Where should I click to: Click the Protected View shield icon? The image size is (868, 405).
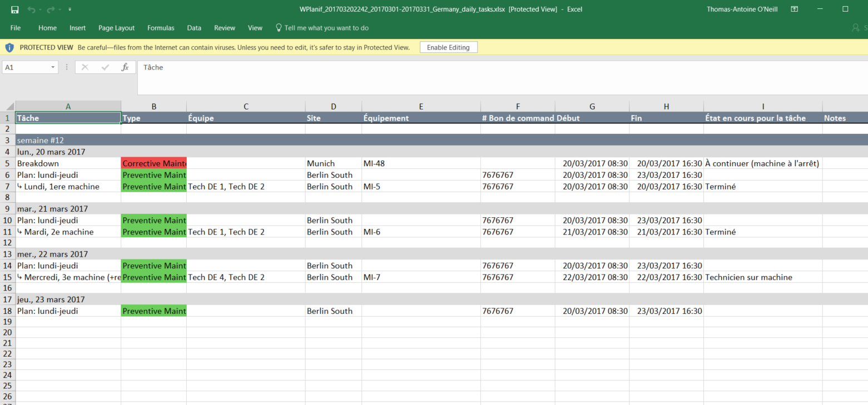pos(9,47)
